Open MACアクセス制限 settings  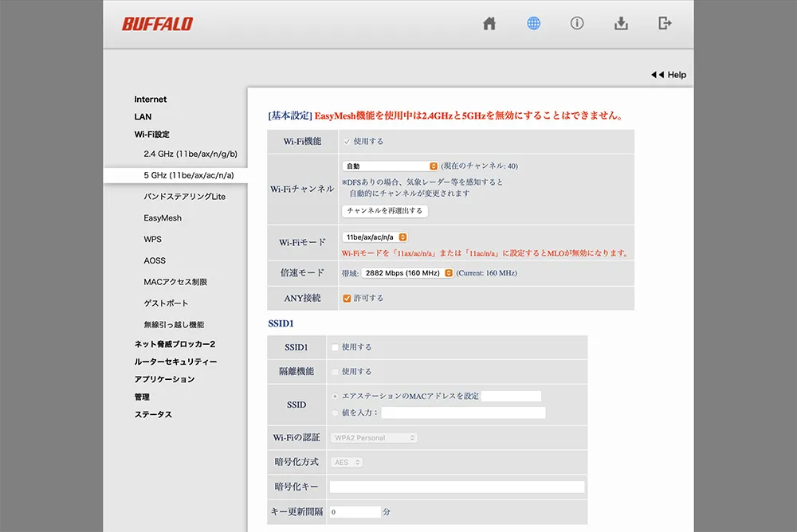tap(175, 282)
